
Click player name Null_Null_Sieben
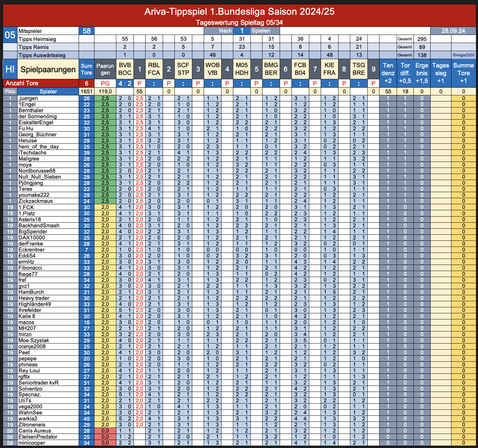click(x=40, y=177)
